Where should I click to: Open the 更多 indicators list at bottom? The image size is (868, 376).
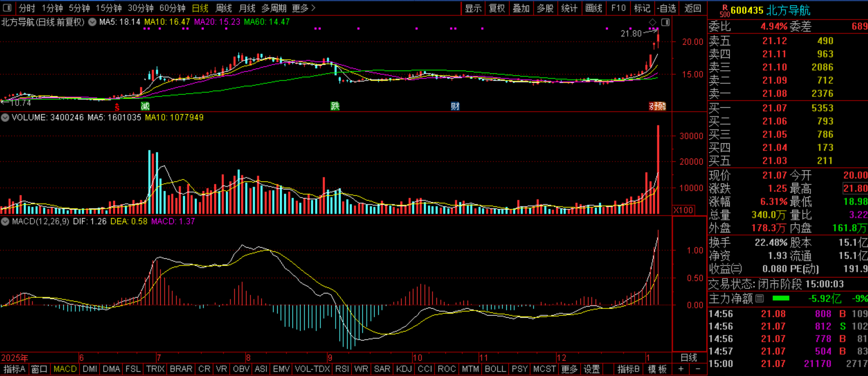[569, 369]
